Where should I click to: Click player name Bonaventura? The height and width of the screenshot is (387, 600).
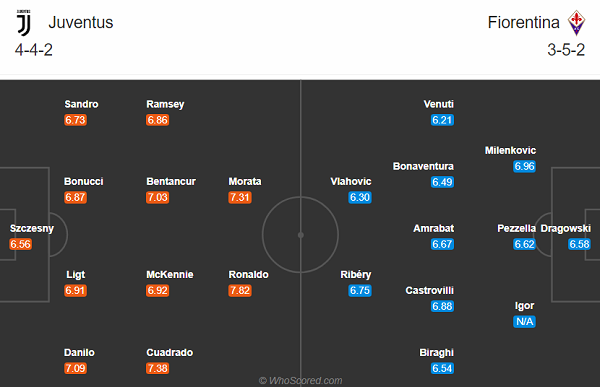coord(423,166)
